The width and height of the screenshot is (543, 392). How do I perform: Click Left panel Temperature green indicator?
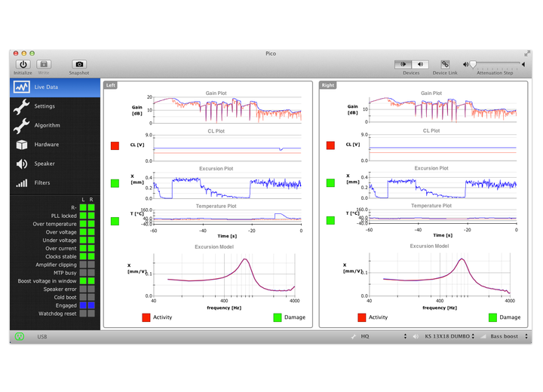pos(115,221)
